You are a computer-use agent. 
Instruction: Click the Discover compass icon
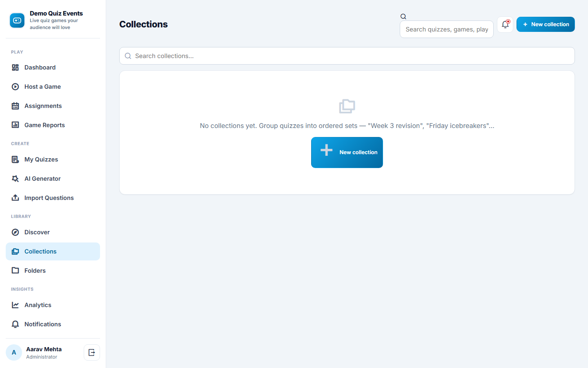tap(15, 232)
